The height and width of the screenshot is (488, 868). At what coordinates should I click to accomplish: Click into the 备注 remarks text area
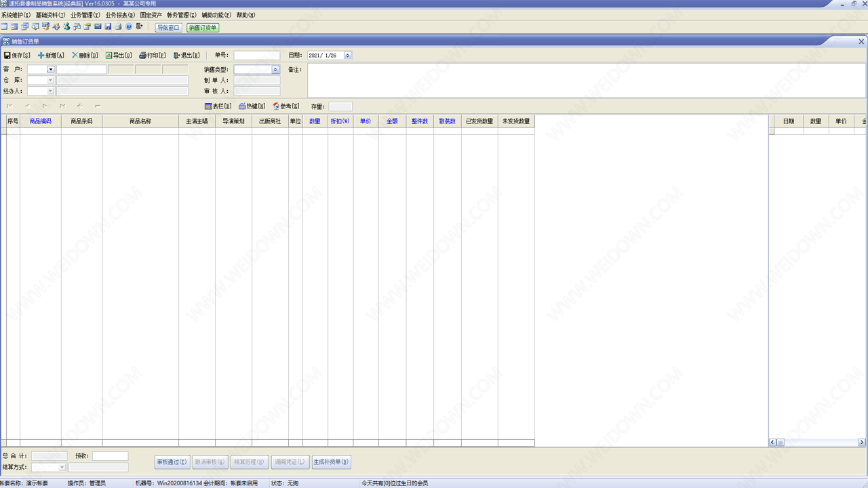tap(587, 81)
